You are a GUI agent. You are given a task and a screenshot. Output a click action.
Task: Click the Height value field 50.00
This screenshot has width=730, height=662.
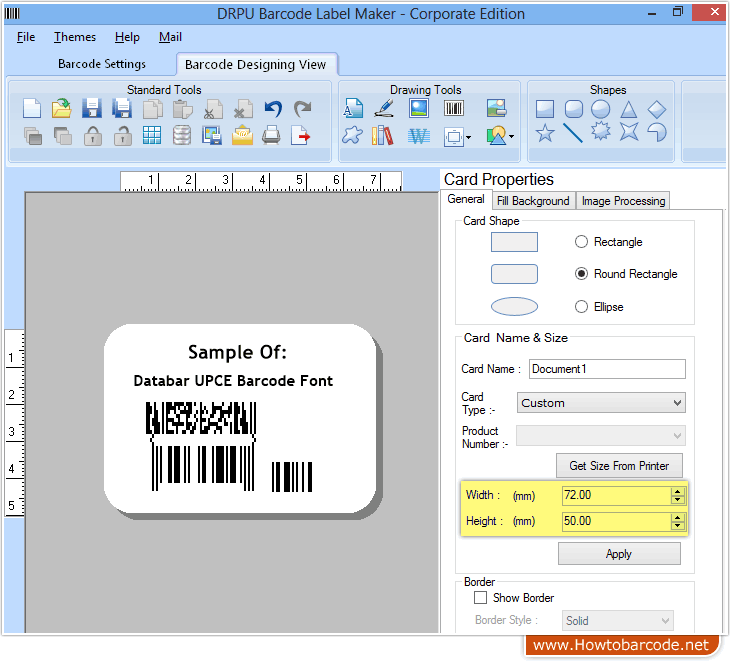pos(617,521)
